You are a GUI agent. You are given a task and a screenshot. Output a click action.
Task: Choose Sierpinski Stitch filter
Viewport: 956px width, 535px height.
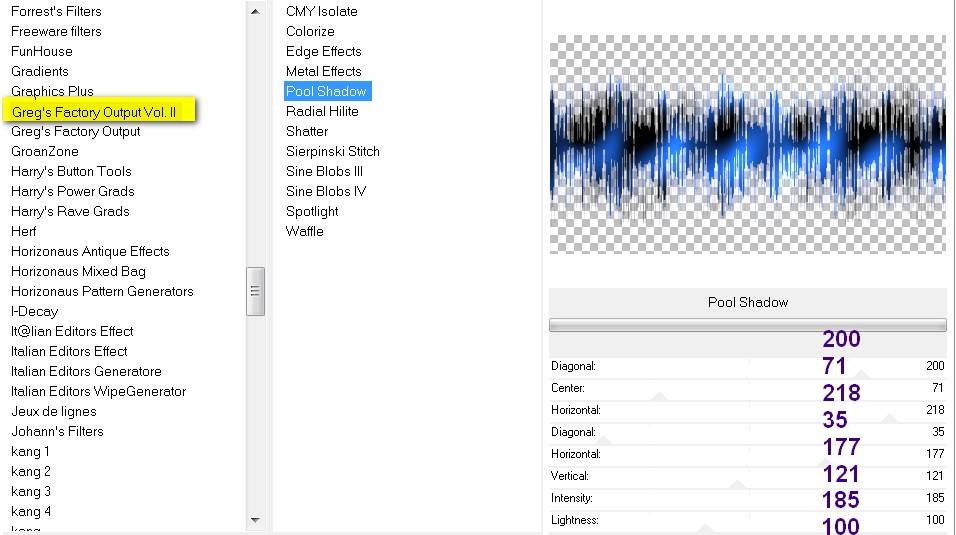333,151
